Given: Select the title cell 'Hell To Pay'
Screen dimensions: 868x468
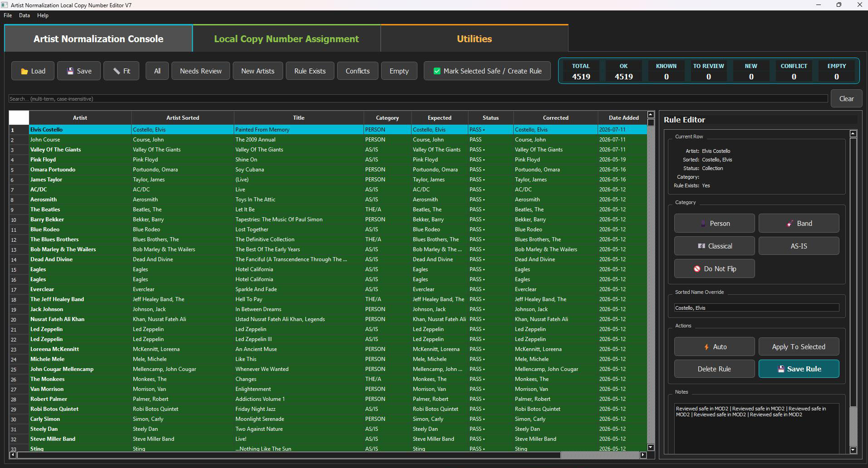Looking at the screenshot, I should click(x=299, y=299).
